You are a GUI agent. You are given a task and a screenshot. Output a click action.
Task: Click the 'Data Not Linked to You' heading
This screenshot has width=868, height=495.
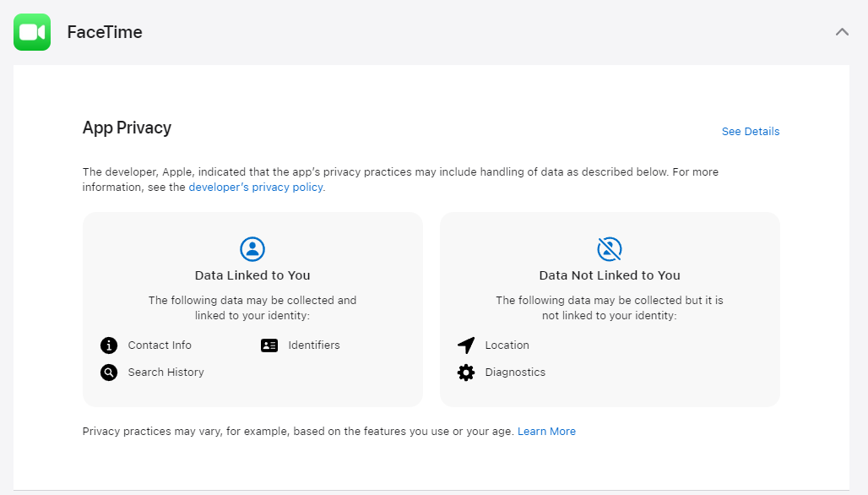coord(610,275)
